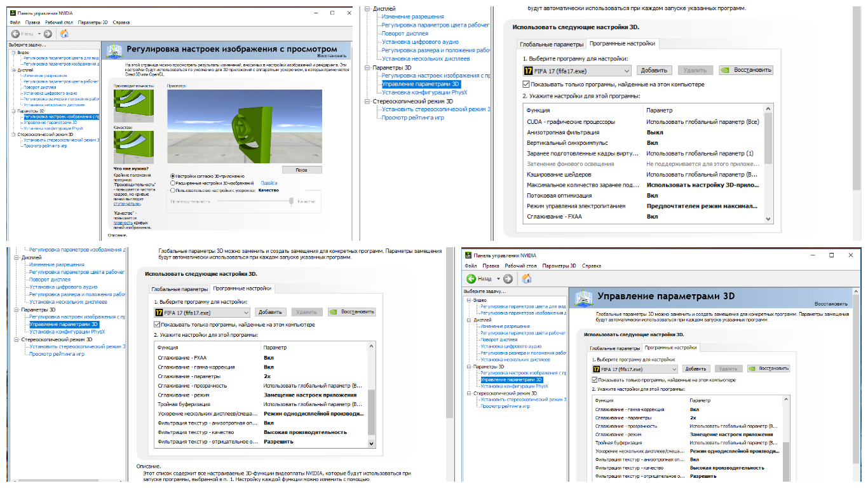Click Home icon in window headed Управление параметрами 3D
Screen dimensions: 868x488
(526, 278)
